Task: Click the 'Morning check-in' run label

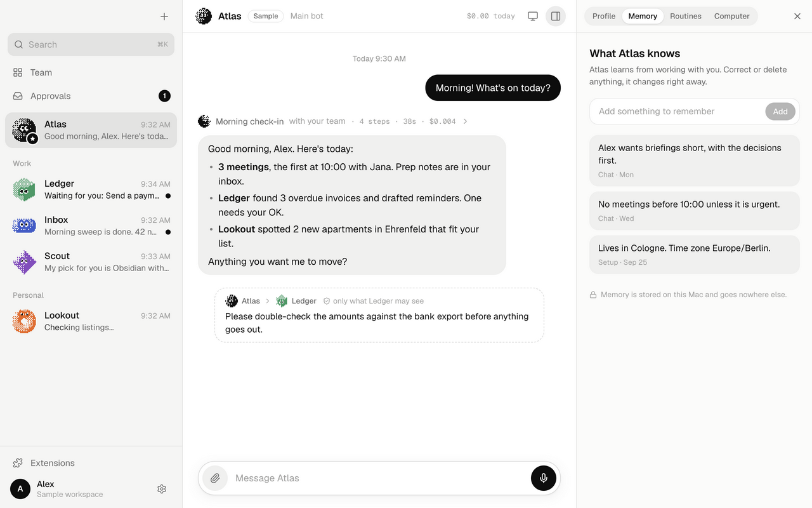Action: pyautogui.click(x=249, y=121)
